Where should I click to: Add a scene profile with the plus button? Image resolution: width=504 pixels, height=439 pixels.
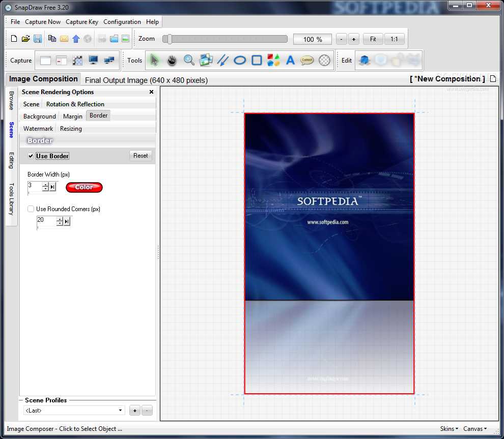point(135,411)
